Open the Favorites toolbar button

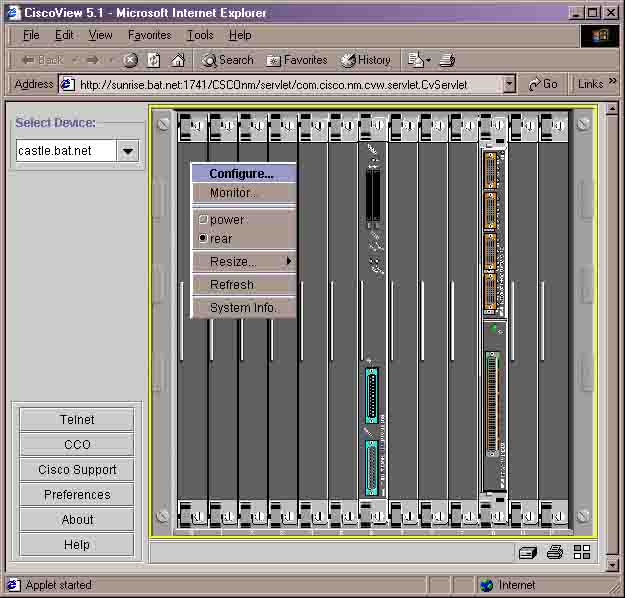click(x=297, y=60)
